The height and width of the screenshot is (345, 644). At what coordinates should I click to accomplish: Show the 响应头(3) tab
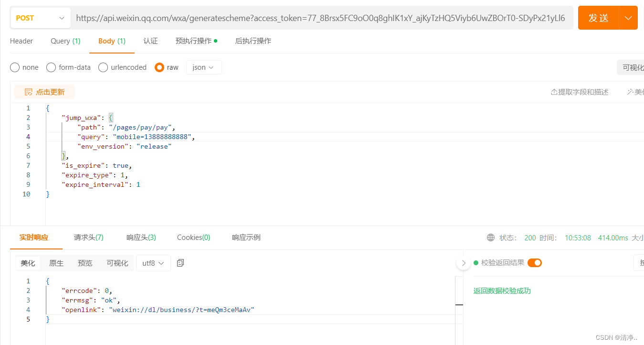141,237
